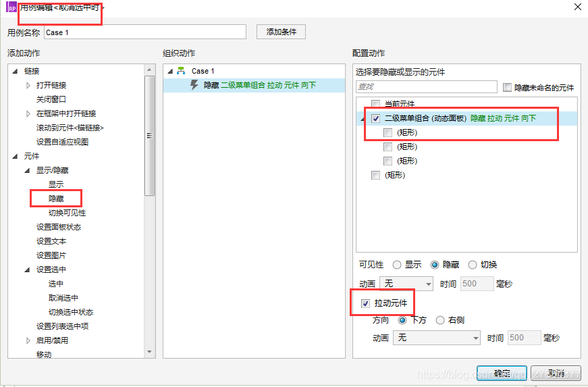Select the 切换可见性 action
Screen dimensions: 588x387
[x=67, y=213]
